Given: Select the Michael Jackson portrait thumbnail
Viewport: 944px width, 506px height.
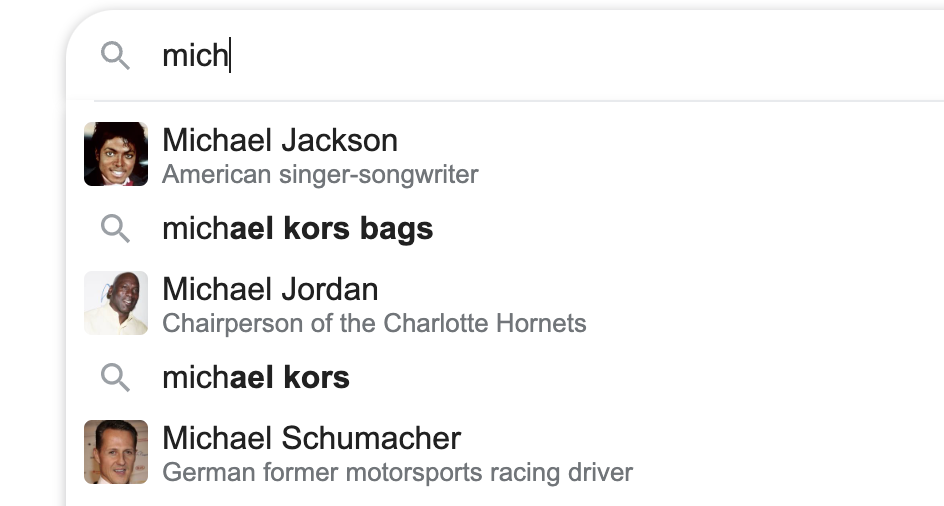Looking at the screenshot, I should point(116,154).
